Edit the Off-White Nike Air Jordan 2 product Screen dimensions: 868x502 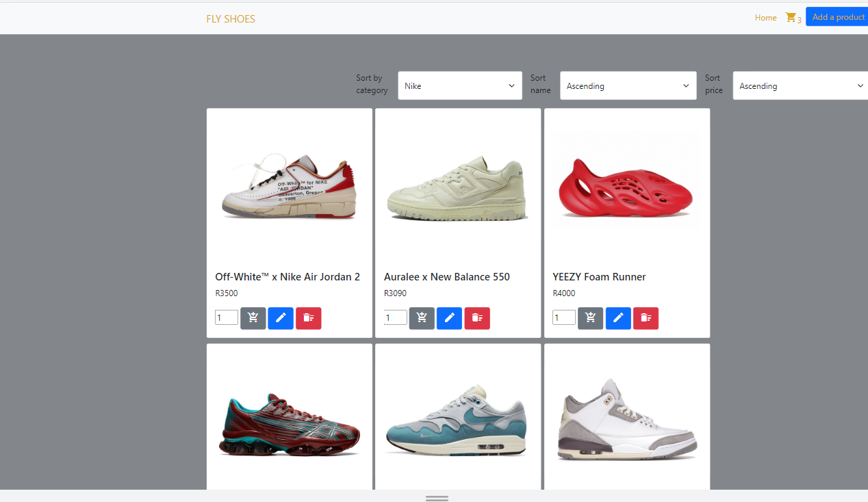tap(281, 318)
